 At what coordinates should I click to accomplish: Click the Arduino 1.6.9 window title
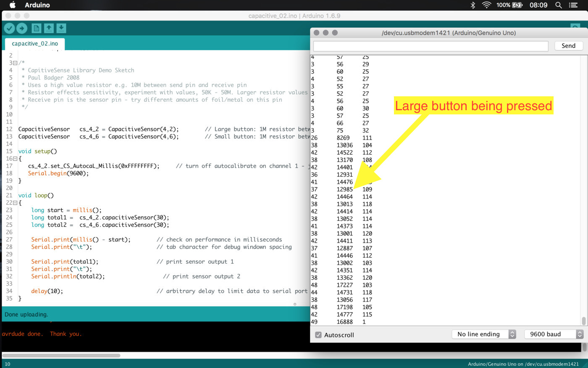point(294,16)
